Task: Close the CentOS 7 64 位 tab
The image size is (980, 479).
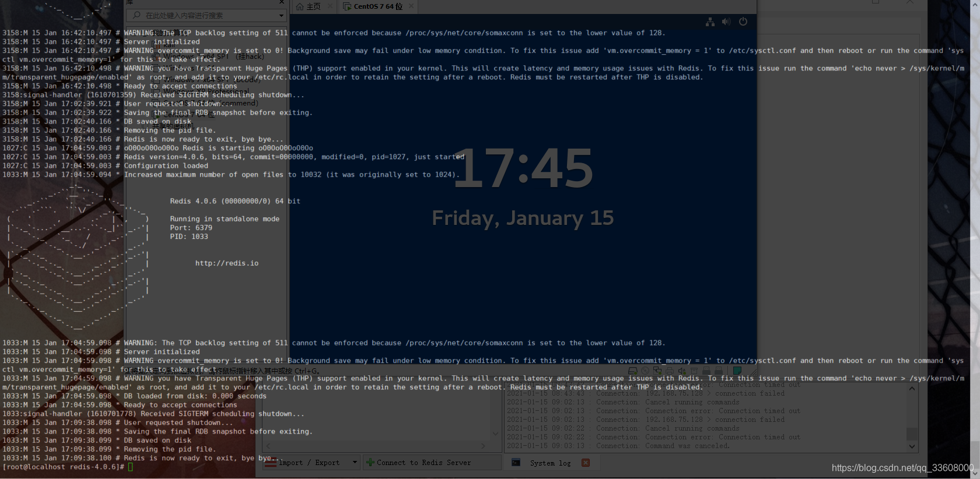Action: (411, 6)
